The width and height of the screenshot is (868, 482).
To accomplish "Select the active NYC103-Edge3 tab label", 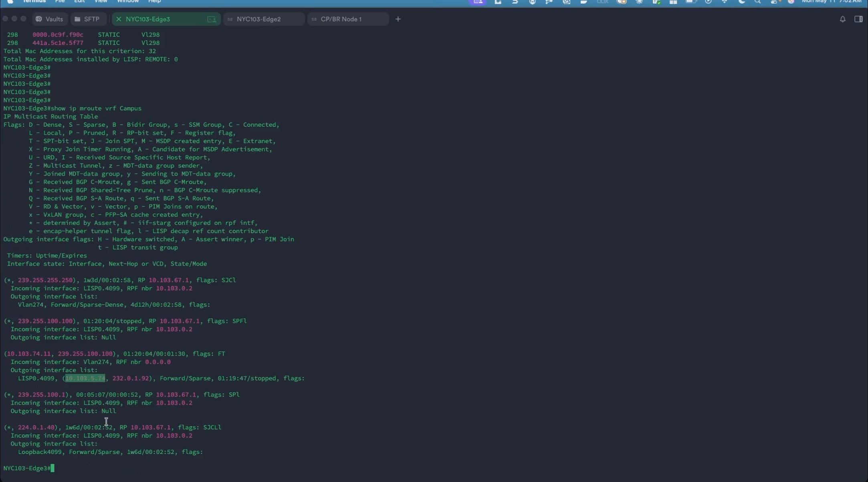I will click(x=148, y=19).
